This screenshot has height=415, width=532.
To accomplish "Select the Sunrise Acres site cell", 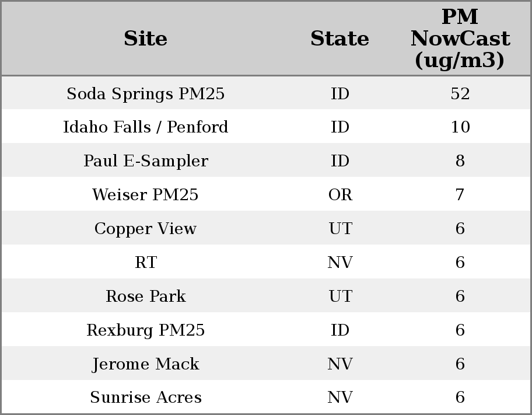I will pos(145,397).
